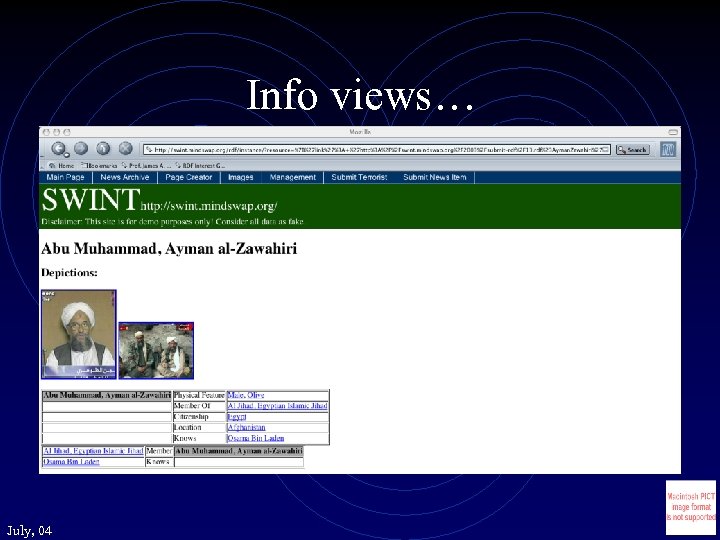Click the Depictions: heading

pyautogui.click(x=69, y=273)
